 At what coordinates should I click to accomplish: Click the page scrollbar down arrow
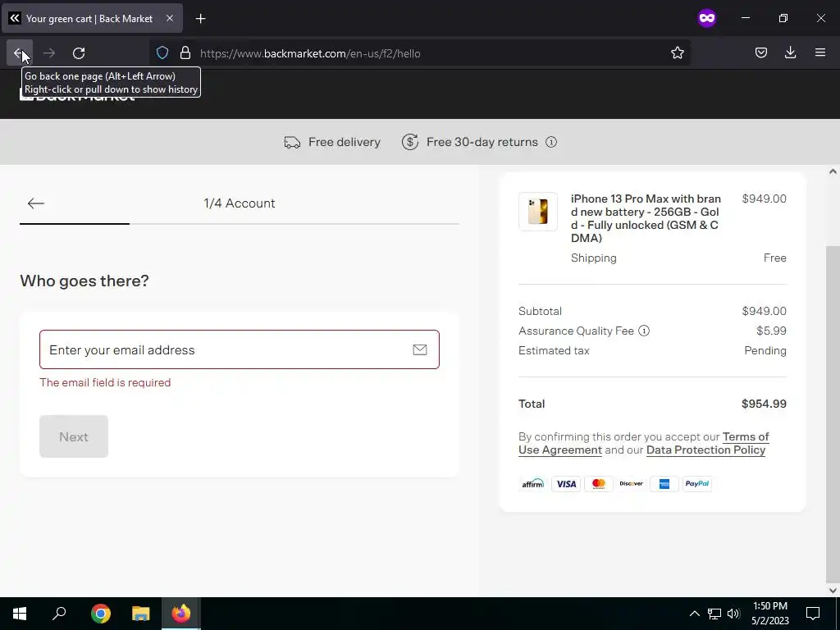tap(833, 591)
